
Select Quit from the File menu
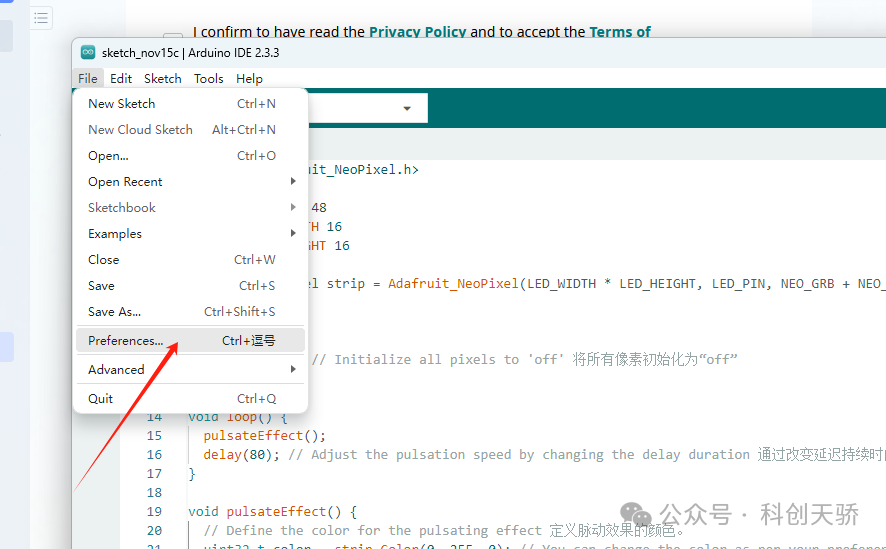pyautogui.click(x=101, y=398)
